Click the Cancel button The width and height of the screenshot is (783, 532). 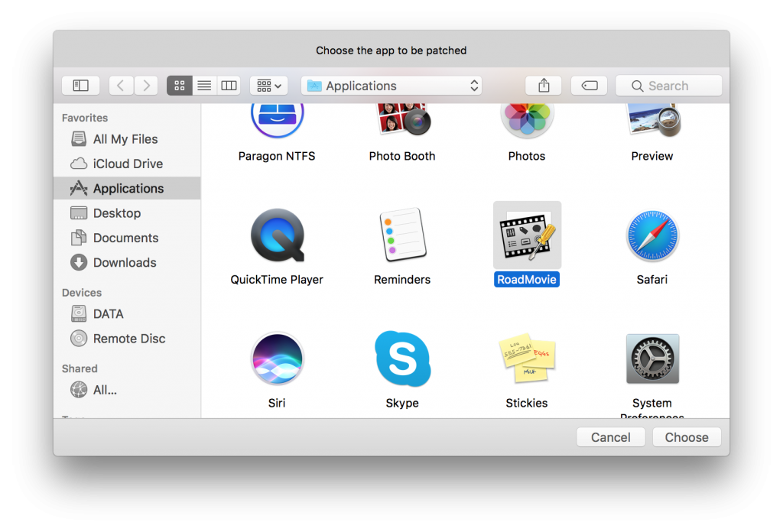(611, 437)
